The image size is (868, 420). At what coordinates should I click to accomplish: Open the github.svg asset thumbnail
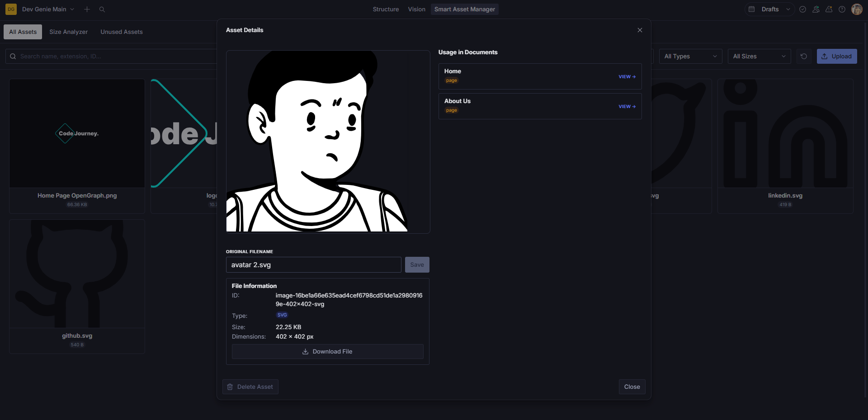pos(77,274)
